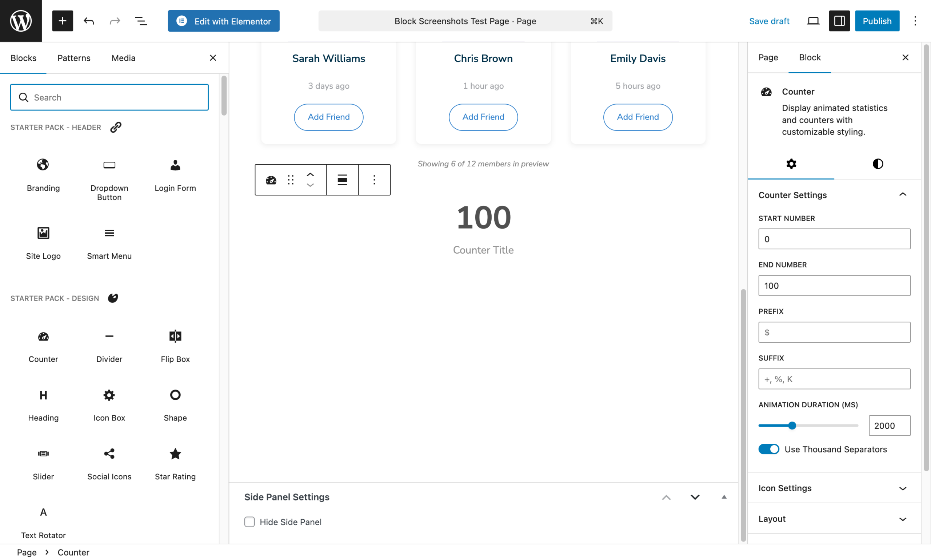This screenshot has height=560, width=931.
Task: Disable Use Thousand Separators
Action: [769, 449]
